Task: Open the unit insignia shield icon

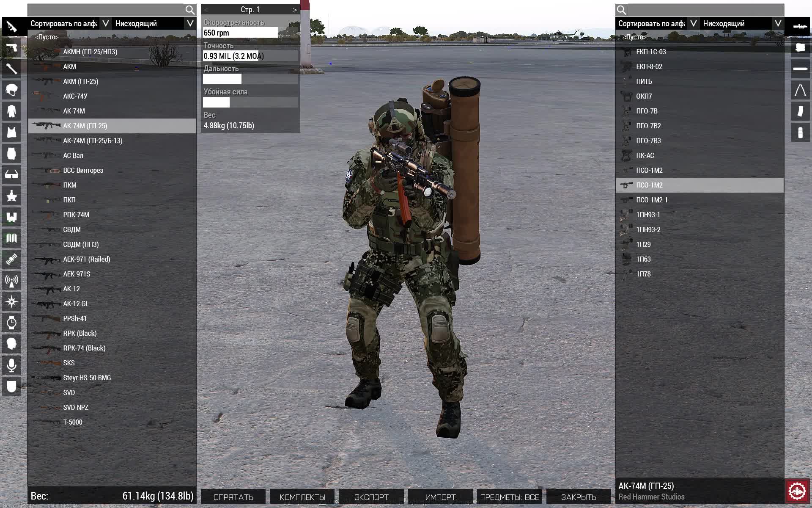Action: point(11,386)
